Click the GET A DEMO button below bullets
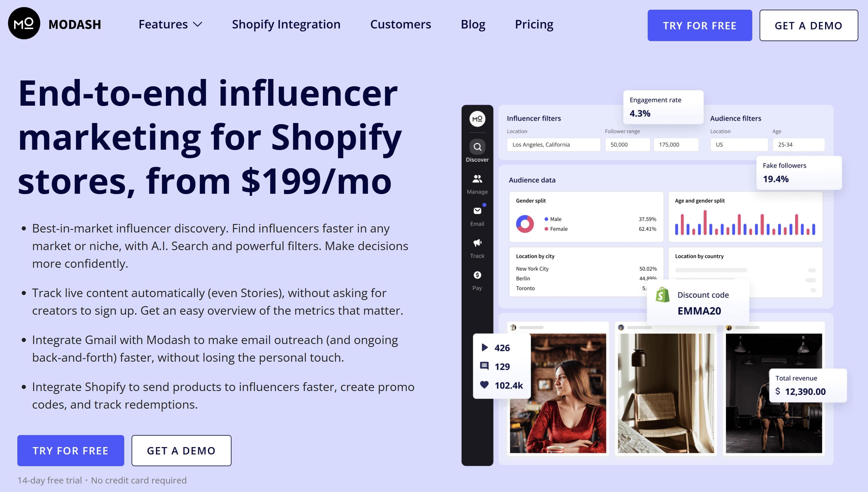This screenshot has width=868, height=492. click(x=181, y=450)
